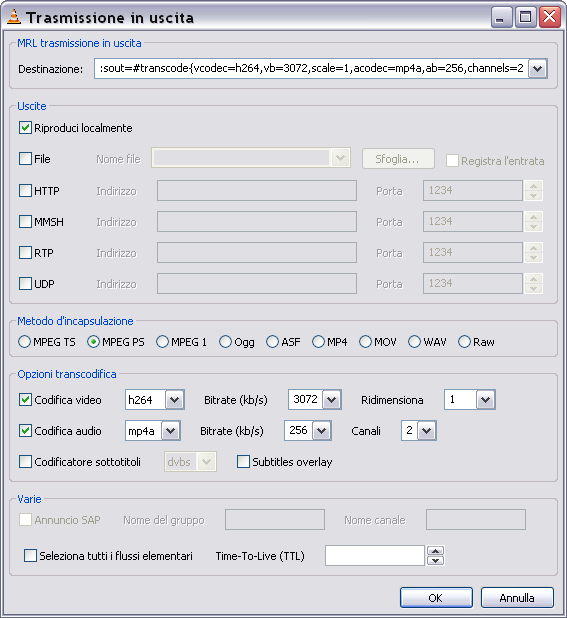Screen dimensions: 567x618
Task: Enable Subtitles overlay checkbox
Action: pos(243,462)
